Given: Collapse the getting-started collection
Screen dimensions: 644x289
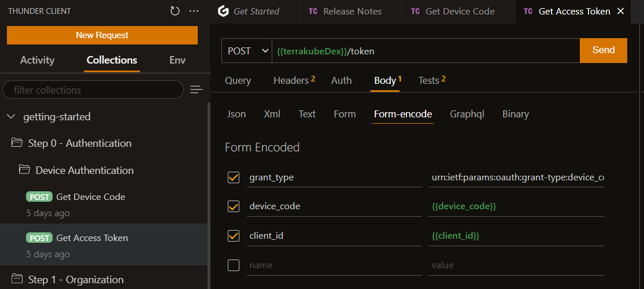Looking at the screenshot, I should tap(11, 117).
